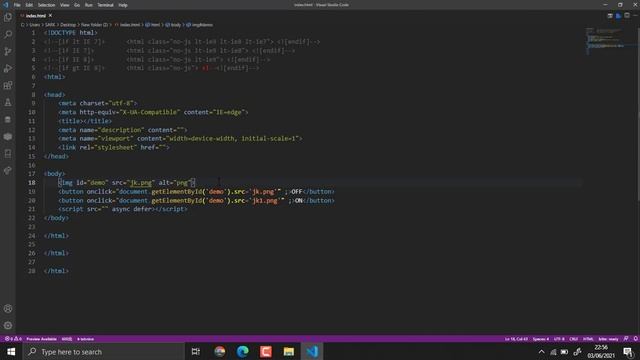Change language mode via HTML status
640x360 pixels.
(x=588, y=339)
